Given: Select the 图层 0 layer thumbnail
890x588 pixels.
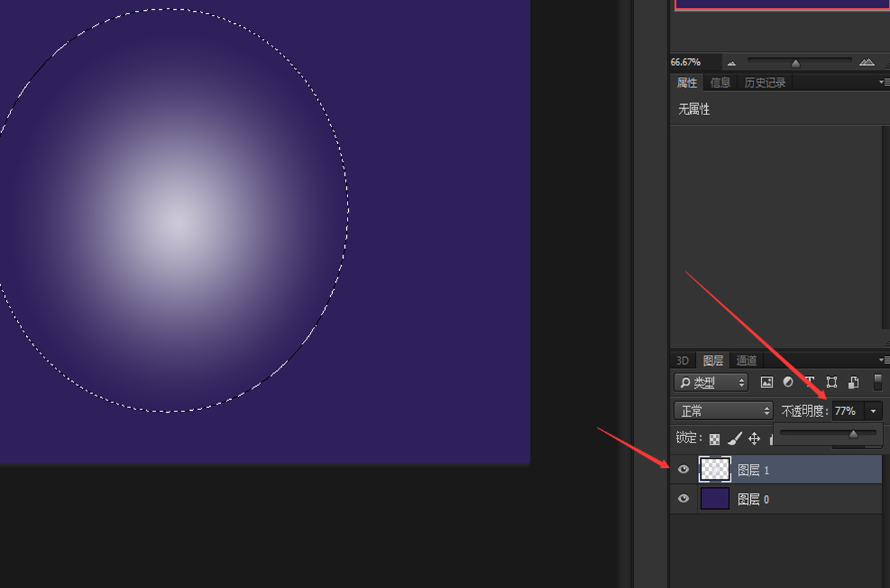Looking at the screenshot, I should 715,499.
